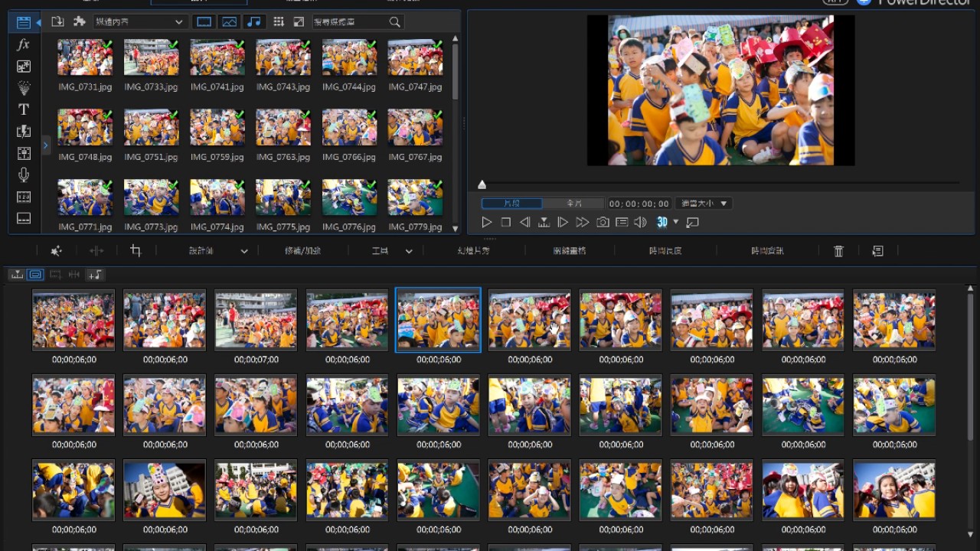Switch to timeline view button
The image size is (980, 551).
[17, 275]
